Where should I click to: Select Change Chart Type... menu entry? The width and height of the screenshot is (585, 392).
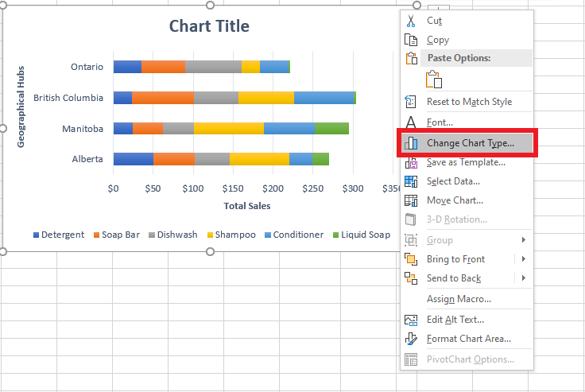point(467,143)
